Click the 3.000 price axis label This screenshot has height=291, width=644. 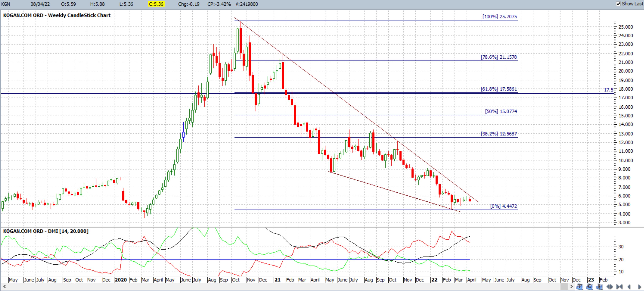[624, 222]
